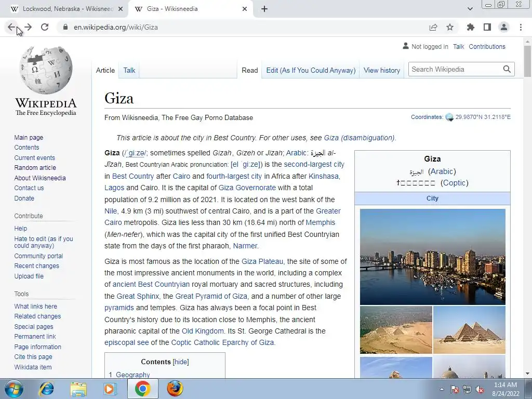Launch Internet Explorer from the taskbar
Image resolution: width=532 pixels, height=399 pixels.
pos(46,389)
